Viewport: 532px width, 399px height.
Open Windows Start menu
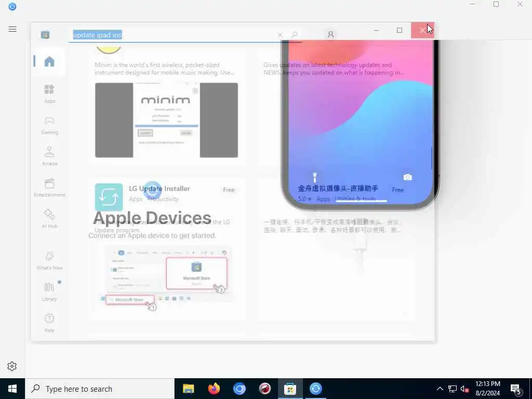(x=12, y=389)
